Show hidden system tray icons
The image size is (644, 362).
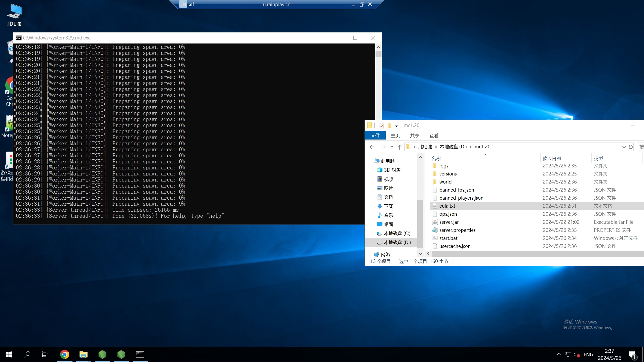559,354
